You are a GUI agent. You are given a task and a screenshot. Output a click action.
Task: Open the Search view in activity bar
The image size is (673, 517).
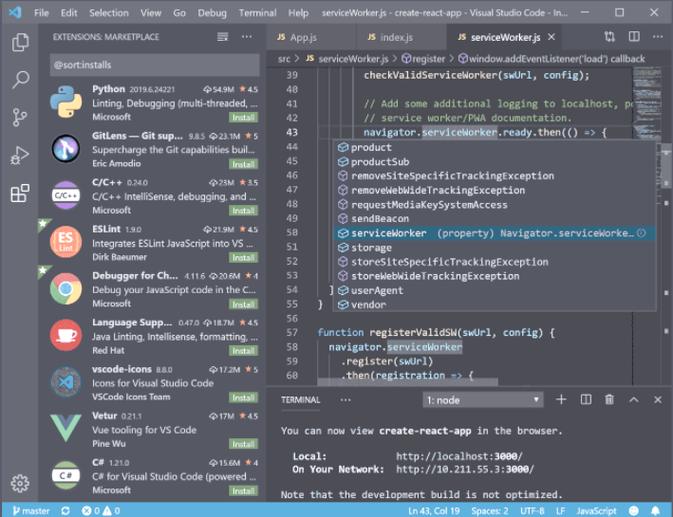[19, 80]
